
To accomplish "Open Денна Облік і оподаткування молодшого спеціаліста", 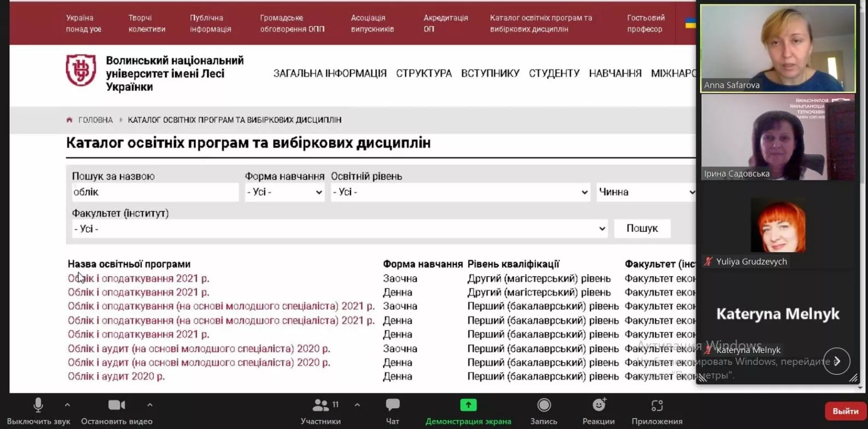I will [221, 320].
